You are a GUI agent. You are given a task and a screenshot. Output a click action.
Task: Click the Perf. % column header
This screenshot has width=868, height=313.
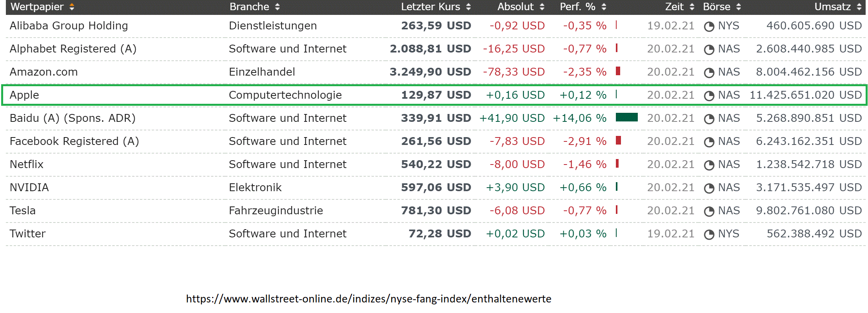(577, 7)
